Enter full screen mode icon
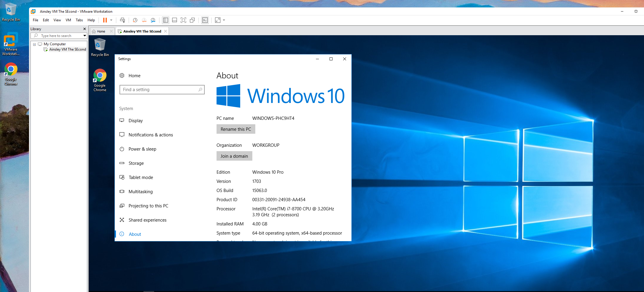 (x=183, y=20)
